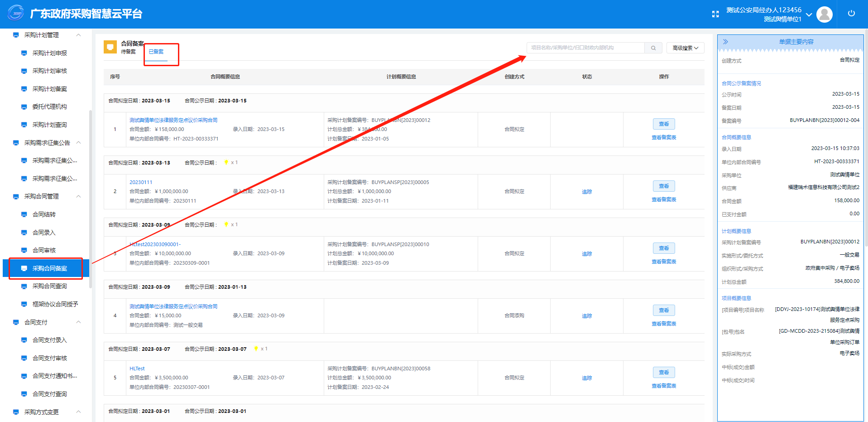This screenshot has width=868, height=422.
Task: Click the user avatar icon
Action: pyautogui.click(x=824, y=15)
